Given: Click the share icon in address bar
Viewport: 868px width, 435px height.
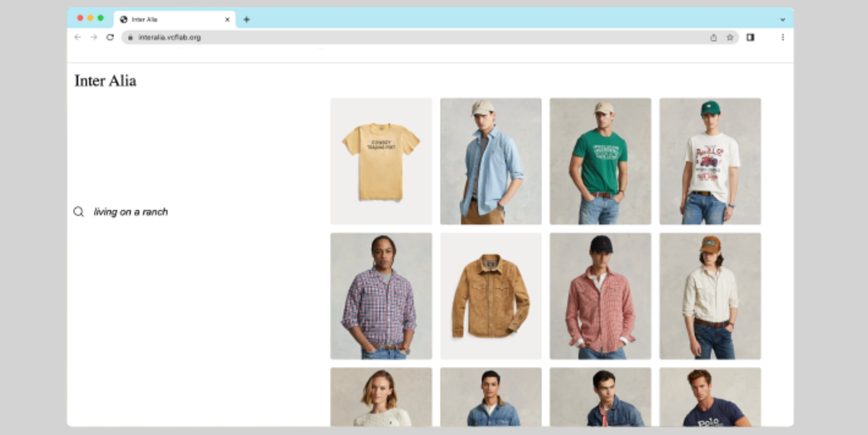Looking at the screenshot, I should click(x=713, y=38).
